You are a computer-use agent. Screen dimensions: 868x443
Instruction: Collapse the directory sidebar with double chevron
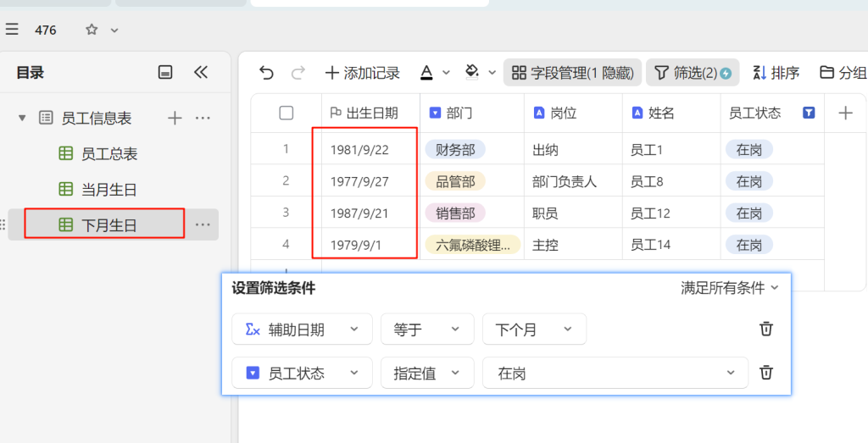(200, 73)
